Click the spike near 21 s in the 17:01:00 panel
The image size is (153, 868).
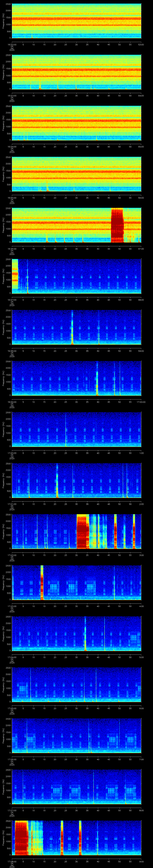point(57,481)
